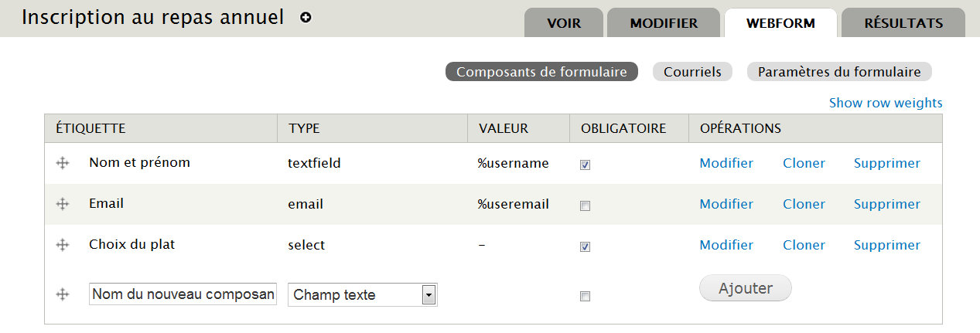The image size is (980, 333).
Task: Click drag handle for new component row
Action: pos(63,294)
